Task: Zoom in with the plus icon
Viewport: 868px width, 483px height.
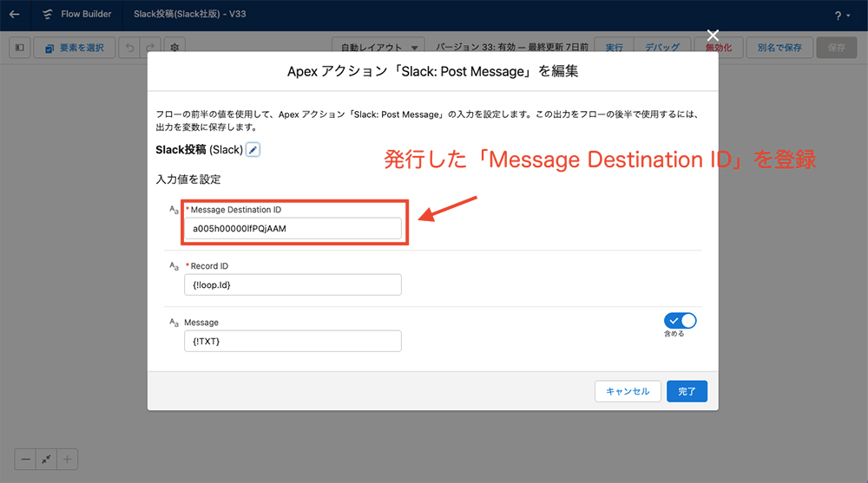Action: (x=67, y=460)
